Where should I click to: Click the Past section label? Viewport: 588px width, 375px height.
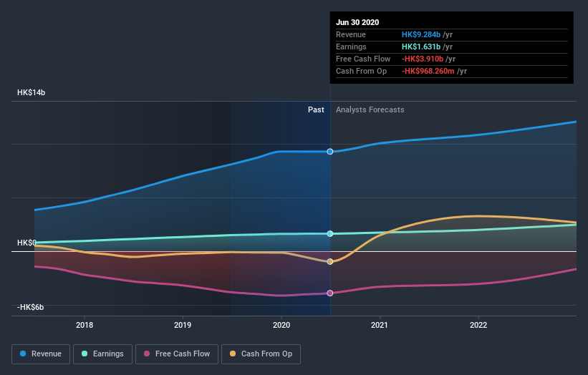coord(316,109)
